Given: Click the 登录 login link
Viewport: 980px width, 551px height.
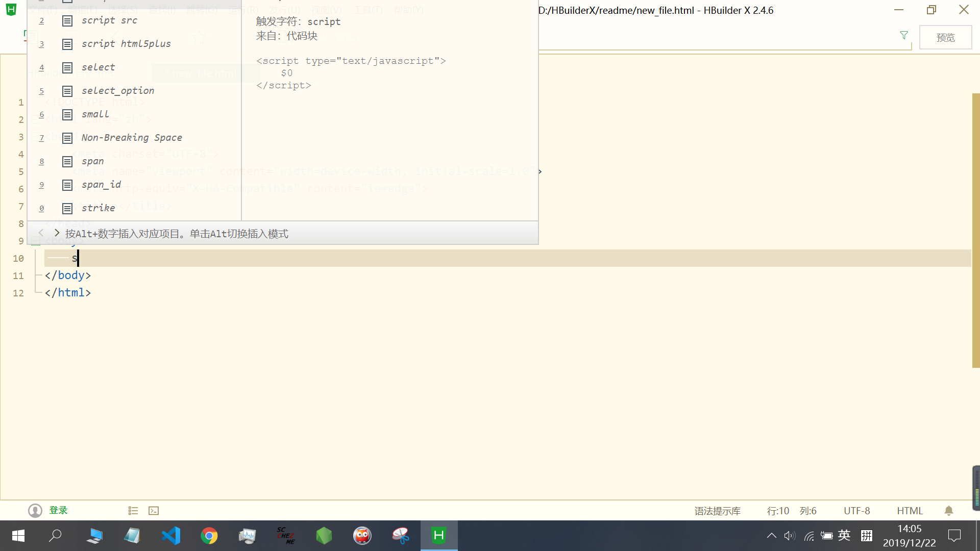Looking at the screenshot, I should pyautogui.click(x=58, y=510).
